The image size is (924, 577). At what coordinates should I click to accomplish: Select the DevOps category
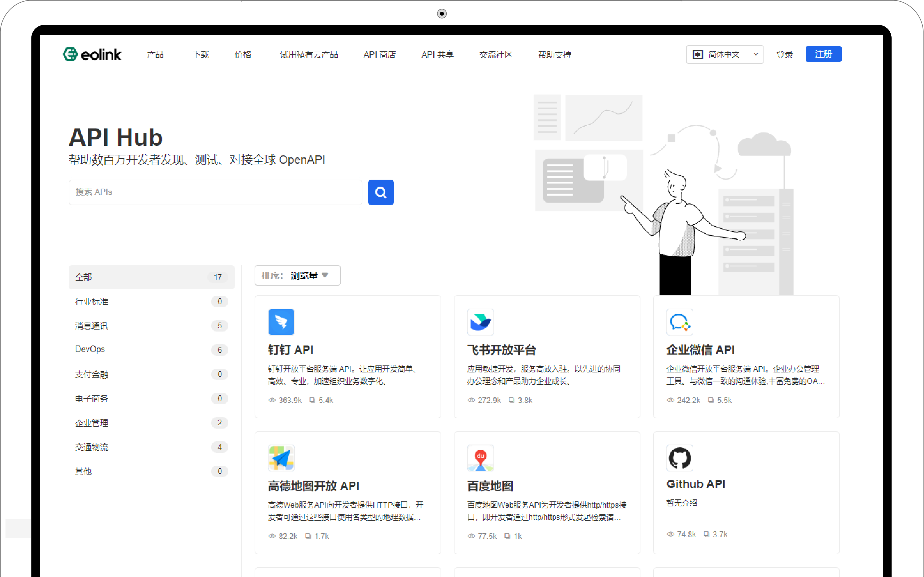click(90, 349)
